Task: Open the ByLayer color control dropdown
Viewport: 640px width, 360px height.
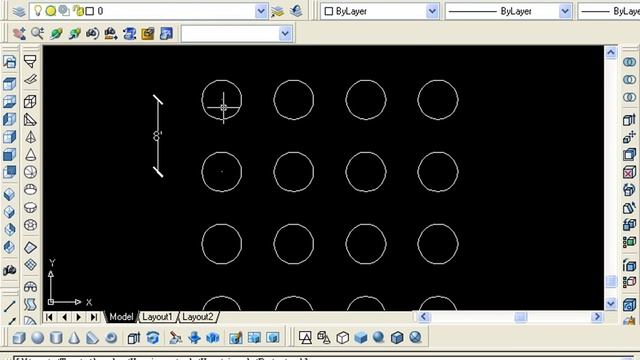Action: [432, 11]
